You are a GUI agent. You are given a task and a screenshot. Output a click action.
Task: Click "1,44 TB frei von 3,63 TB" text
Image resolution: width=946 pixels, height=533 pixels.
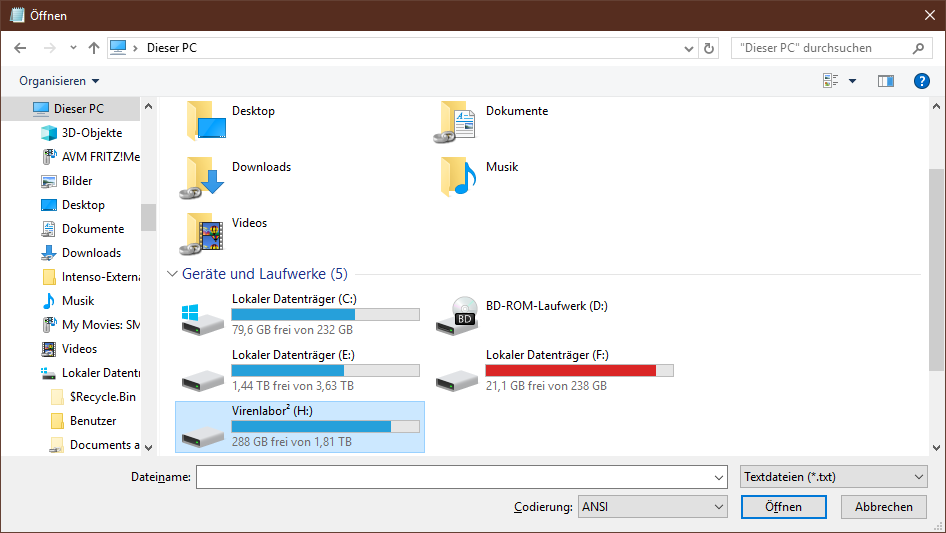293,386
